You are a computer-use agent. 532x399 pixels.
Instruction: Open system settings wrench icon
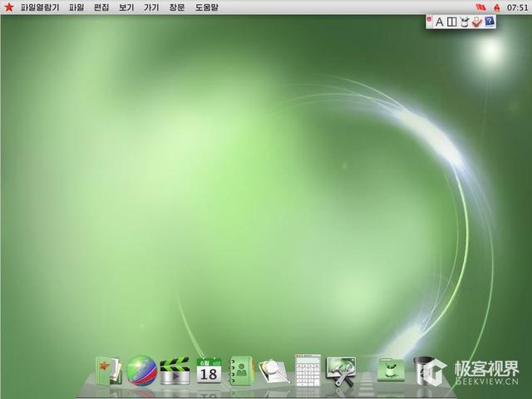pos(341,370)
